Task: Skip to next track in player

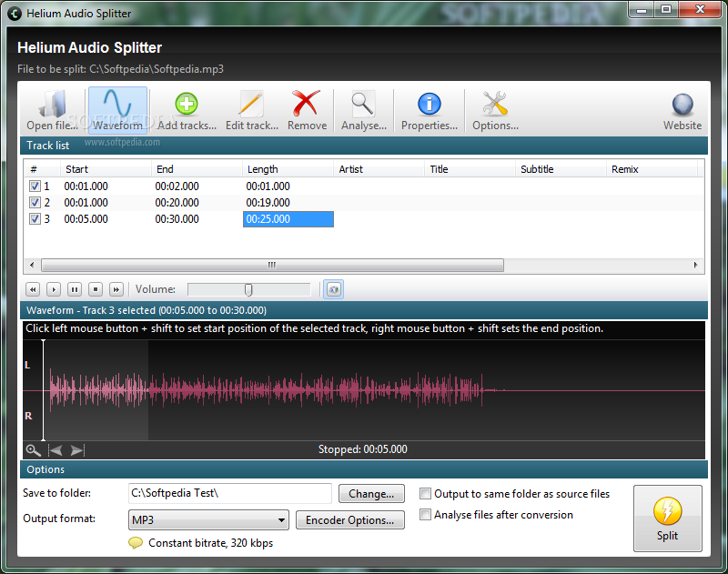Action: (116, 289)
